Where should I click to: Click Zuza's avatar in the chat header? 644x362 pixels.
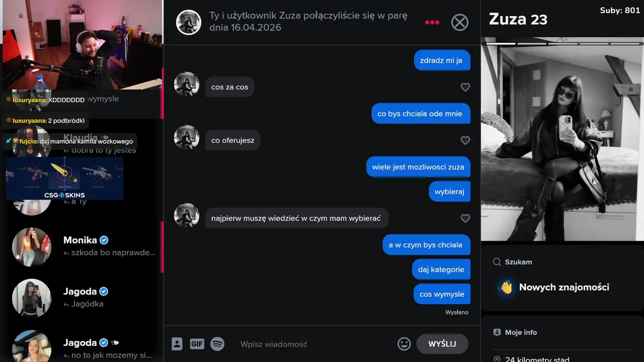pos(189,22)
